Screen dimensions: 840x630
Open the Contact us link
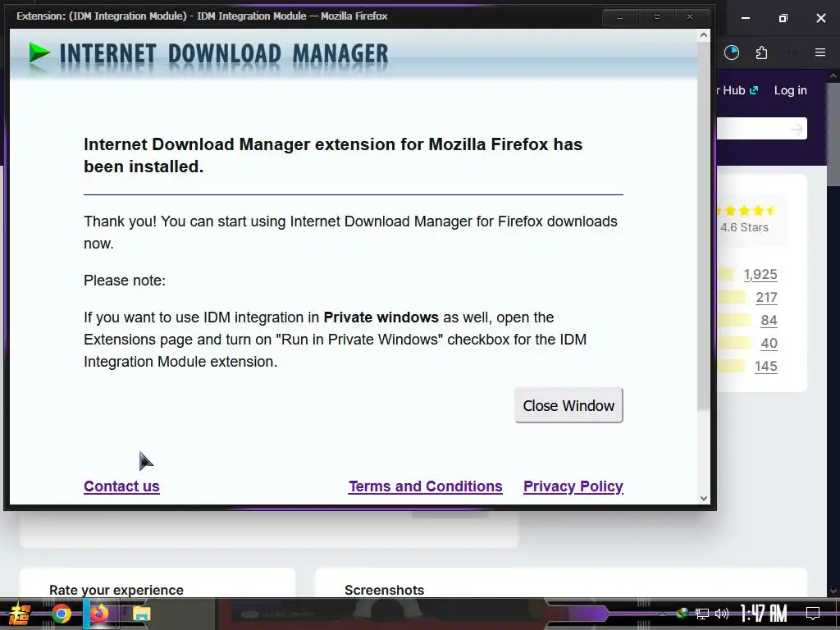pyautogui.click(x=121, y=486)
